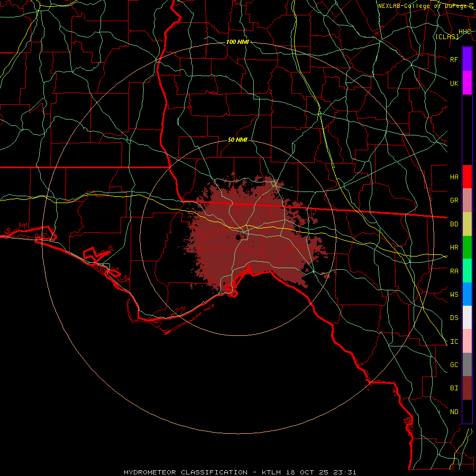Viewport: 476px width, 476px height.
Task: Click the RF purple legend swatch
Action: click(x=467, y=59)
